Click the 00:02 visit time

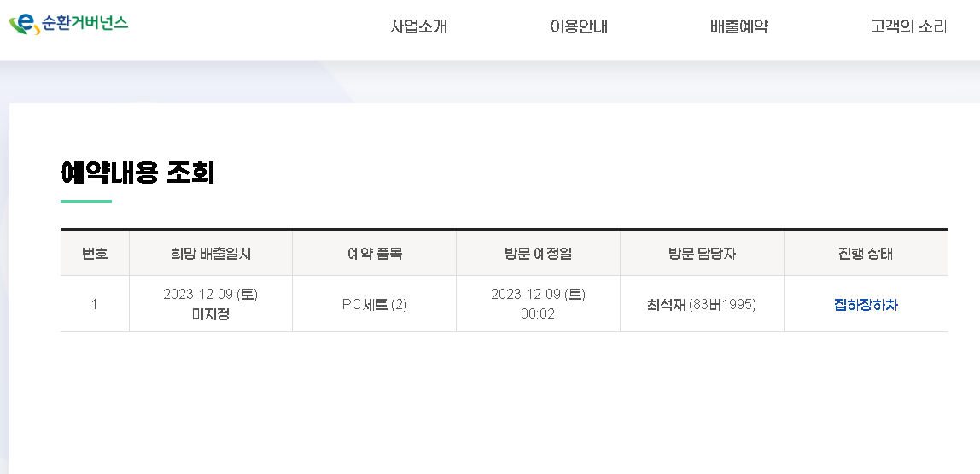tap(538, 314)
